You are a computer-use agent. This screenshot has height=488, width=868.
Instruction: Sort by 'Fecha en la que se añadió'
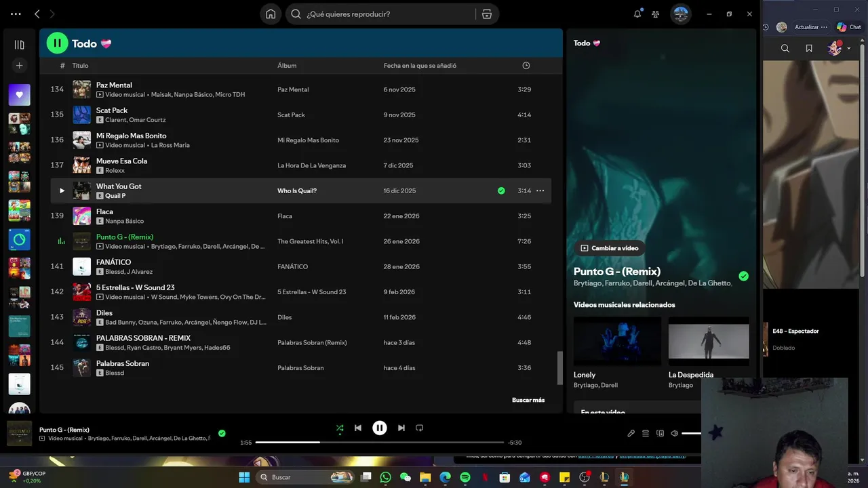click(420, 66)
